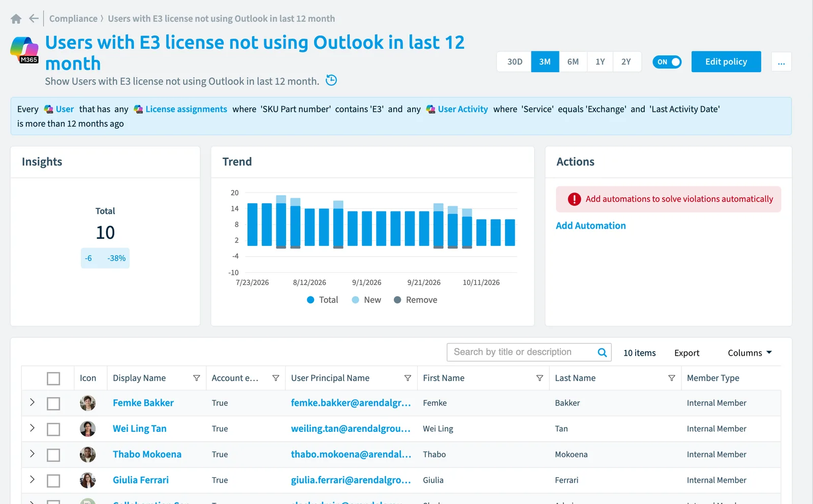Click the Add Automation link

(591, 226)
